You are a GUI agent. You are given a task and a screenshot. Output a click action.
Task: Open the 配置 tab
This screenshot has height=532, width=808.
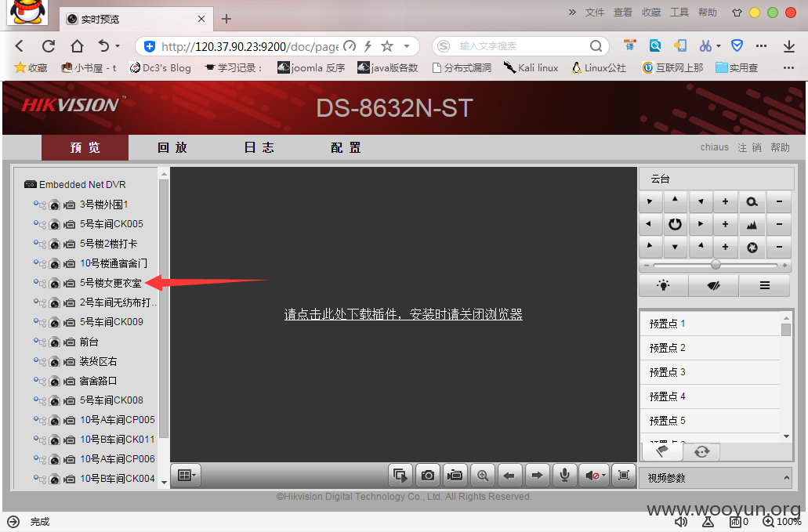coord(346,148)
